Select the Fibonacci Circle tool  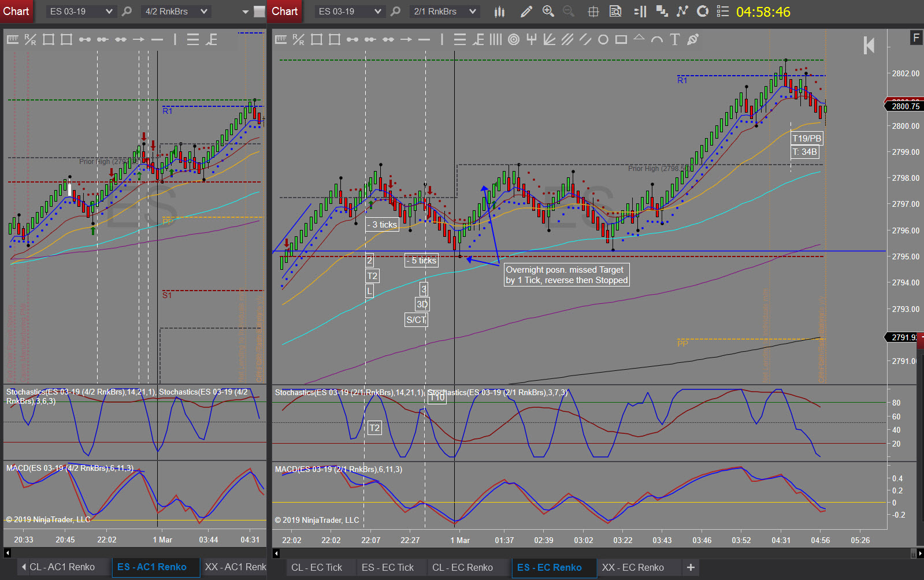pos(514,39)
